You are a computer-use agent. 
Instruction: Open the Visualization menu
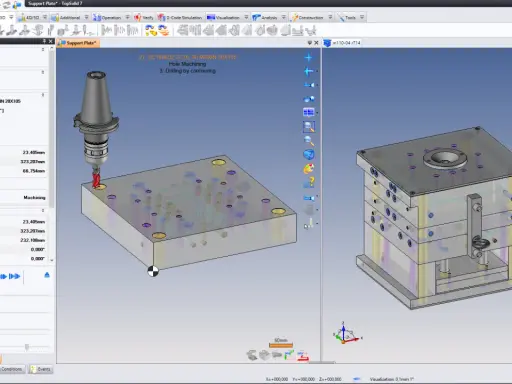pyautogui.click(x=223, y=17)
